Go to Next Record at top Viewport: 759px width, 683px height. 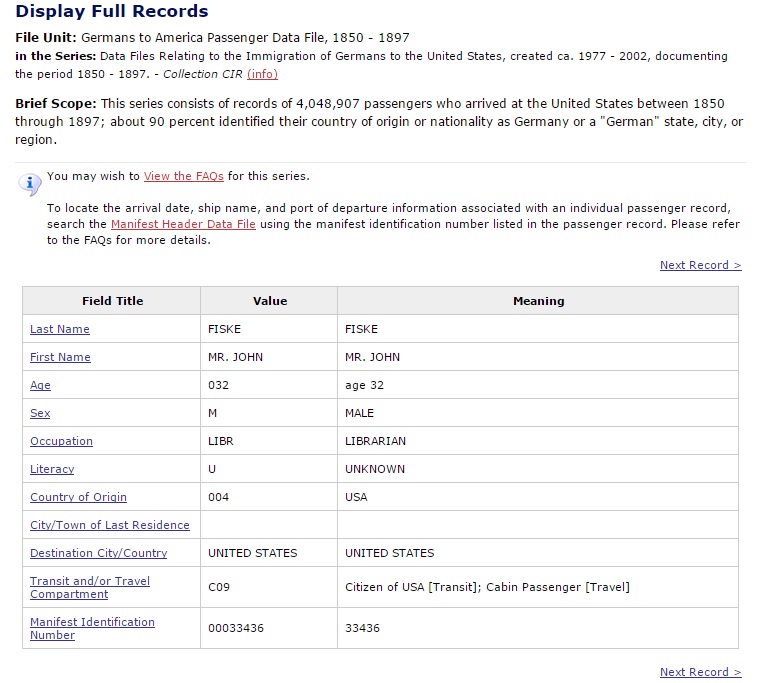tap(700, 265)
